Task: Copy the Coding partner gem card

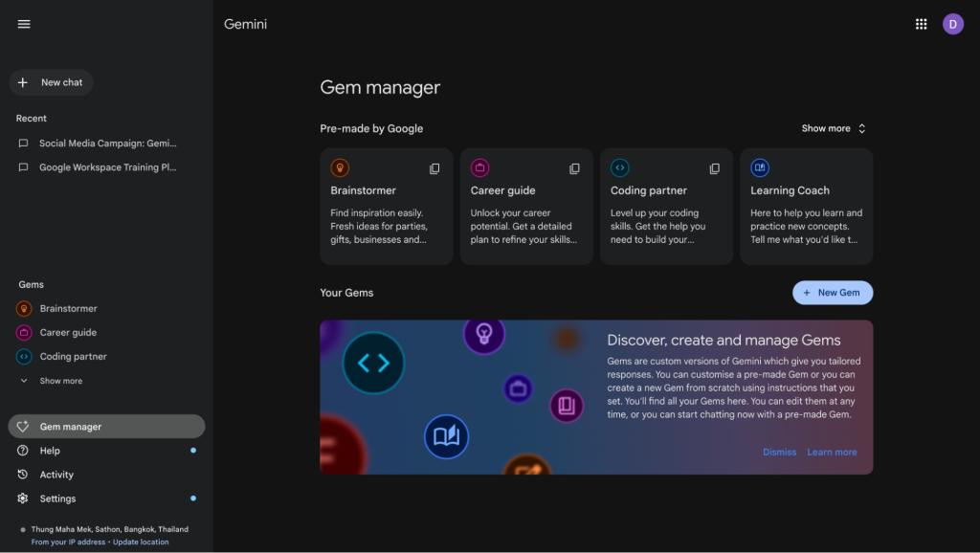Action: pyautogui.click(x=714, y=168)
